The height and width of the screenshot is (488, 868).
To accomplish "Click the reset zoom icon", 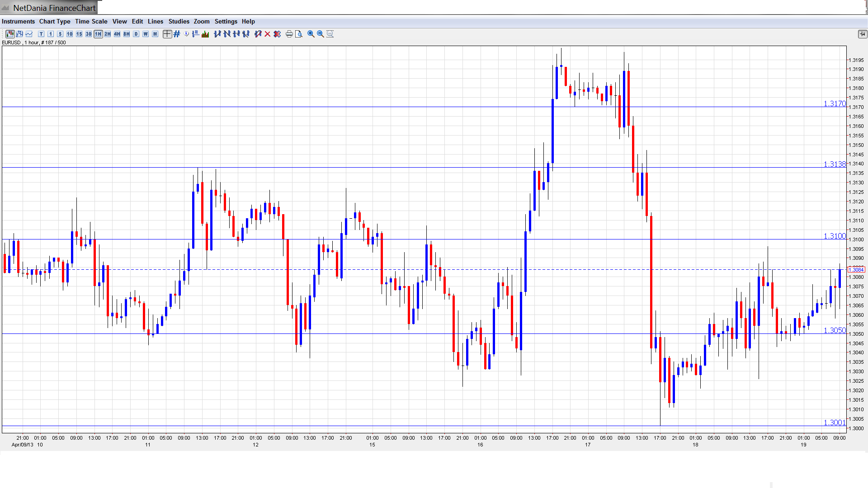I will [x=330, y=34].
